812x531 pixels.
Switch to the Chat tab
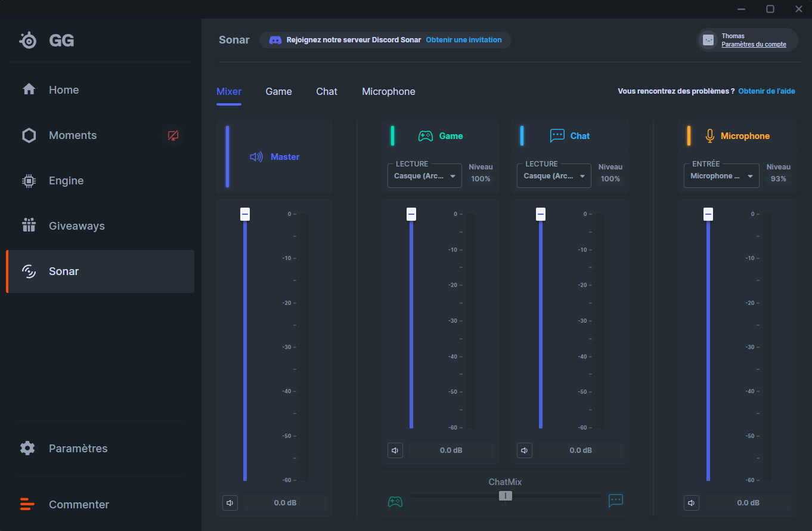[x=327, y=91]
